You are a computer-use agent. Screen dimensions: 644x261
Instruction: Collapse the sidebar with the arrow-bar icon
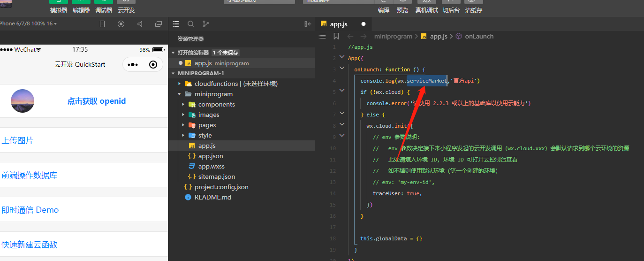pos(308,24)
